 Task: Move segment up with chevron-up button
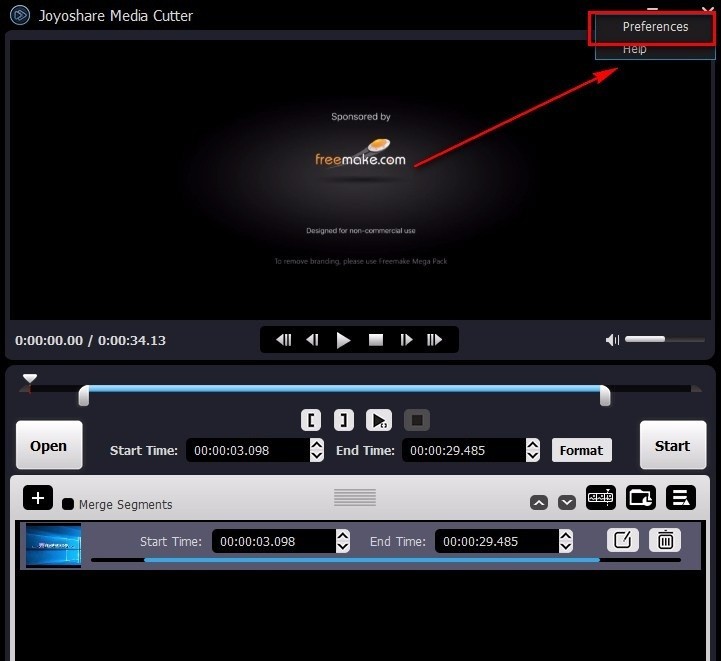[539, 502]
